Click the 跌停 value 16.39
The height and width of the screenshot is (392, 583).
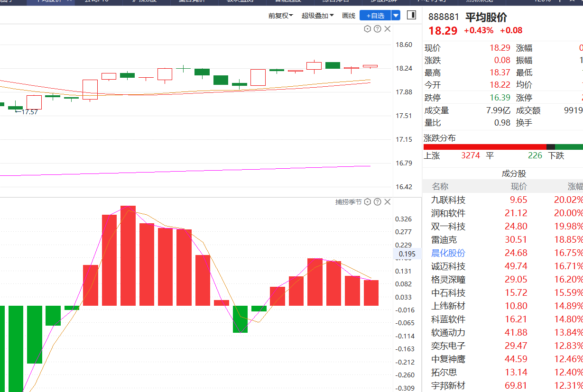coord(500,98)
